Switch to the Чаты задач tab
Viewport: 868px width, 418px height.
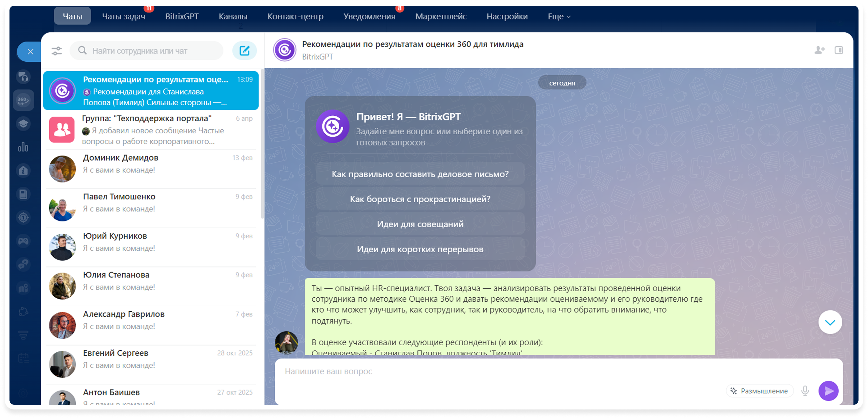point(124,17)
